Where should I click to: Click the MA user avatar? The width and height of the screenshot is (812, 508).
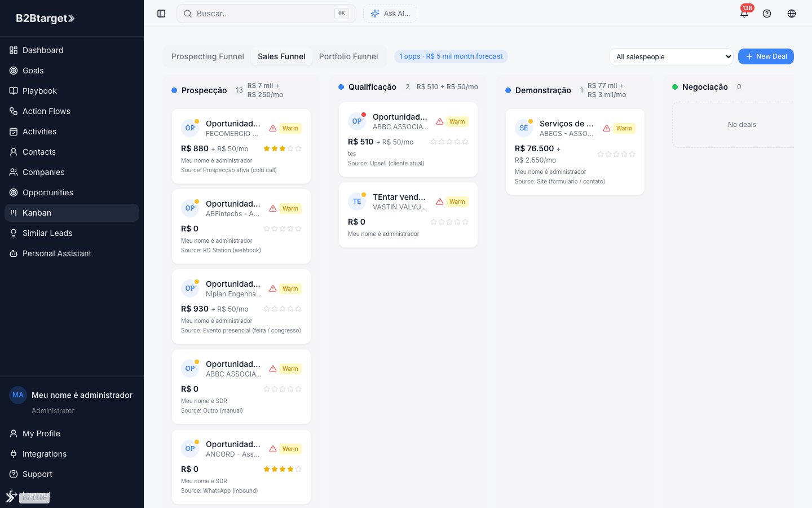point(18,395)
